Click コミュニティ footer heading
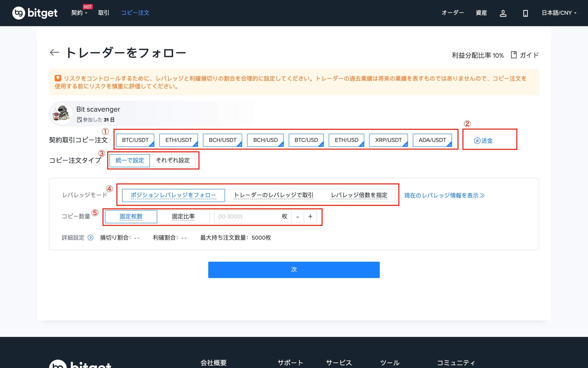Screen dimensions: 588x368 (x=456, y=363)
